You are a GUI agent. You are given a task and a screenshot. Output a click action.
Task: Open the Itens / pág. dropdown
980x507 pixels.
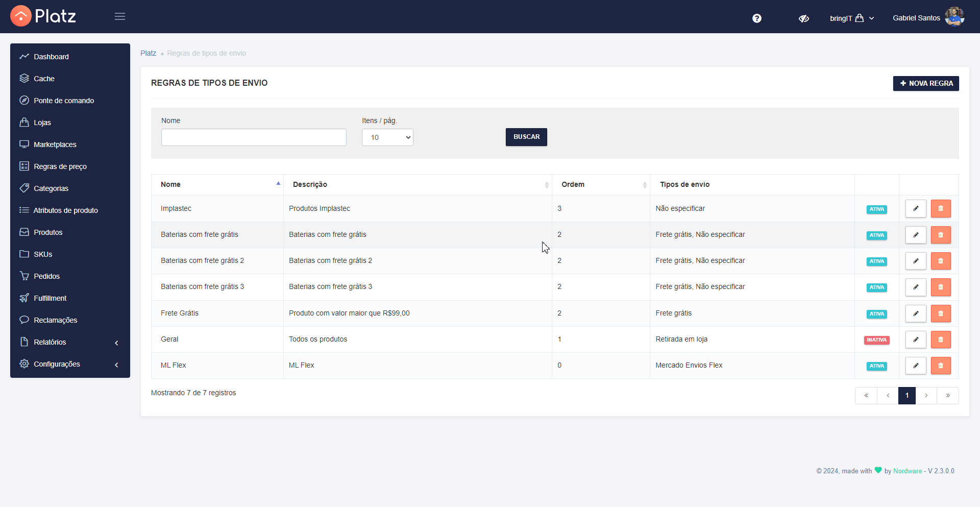tap(387, 137)
